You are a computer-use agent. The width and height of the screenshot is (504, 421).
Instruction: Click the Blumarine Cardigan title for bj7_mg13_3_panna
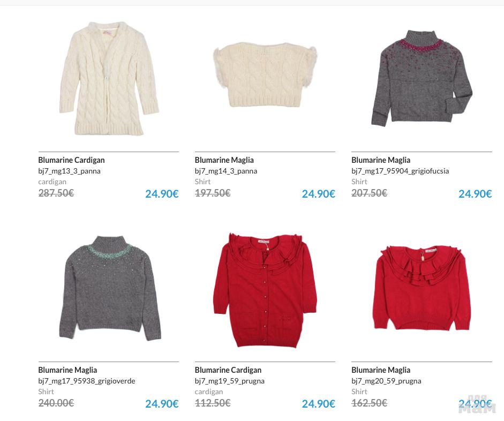click(71, 160)
